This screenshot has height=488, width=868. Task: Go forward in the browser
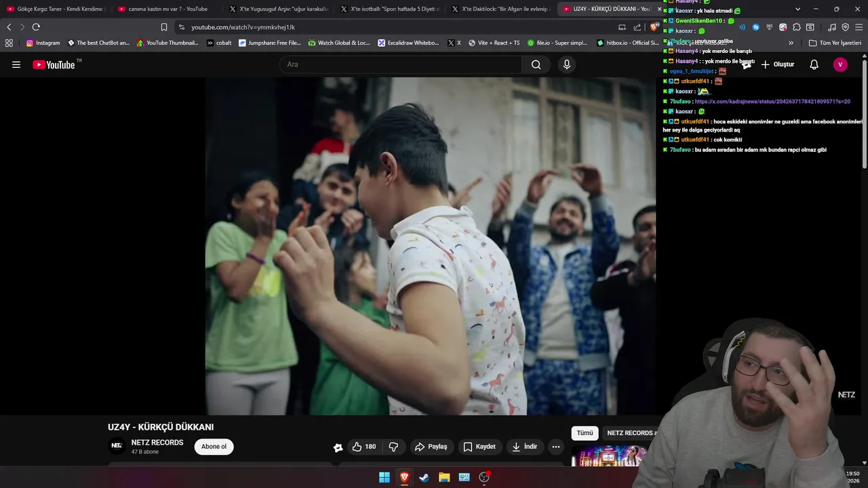22,27
